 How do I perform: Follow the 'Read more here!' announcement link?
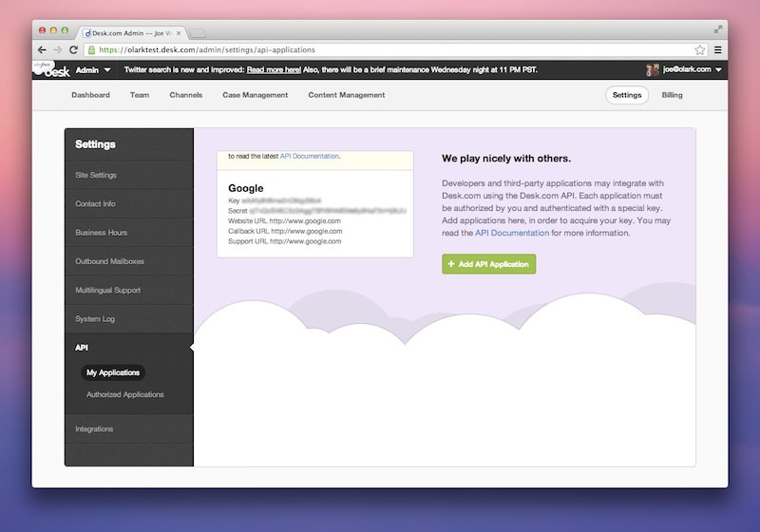274,70
